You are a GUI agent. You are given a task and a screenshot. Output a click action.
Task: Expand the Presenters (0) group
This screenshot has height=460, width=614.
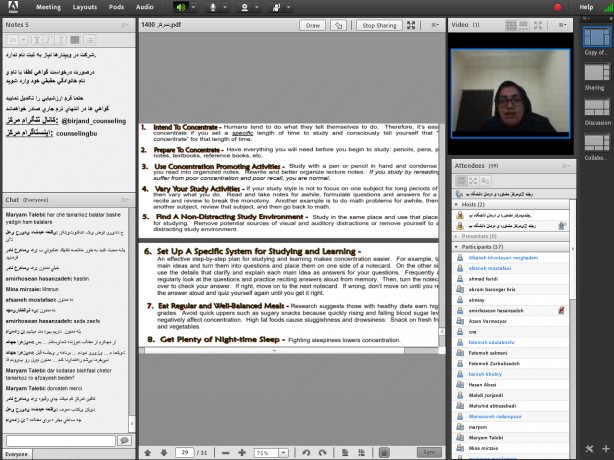(x=456, y=236)
